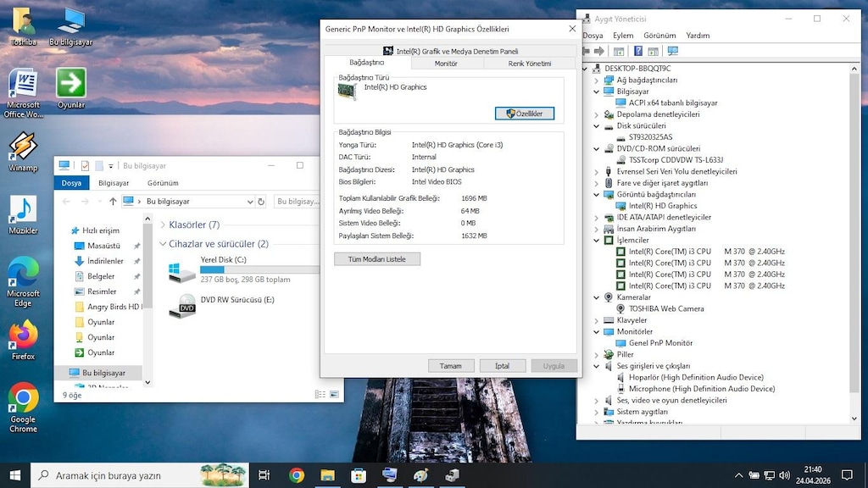This screenshot has height=488, width=868.
Task: Select Intel(R) HD Graphics device in tree
Action: (x=663, y=206)
